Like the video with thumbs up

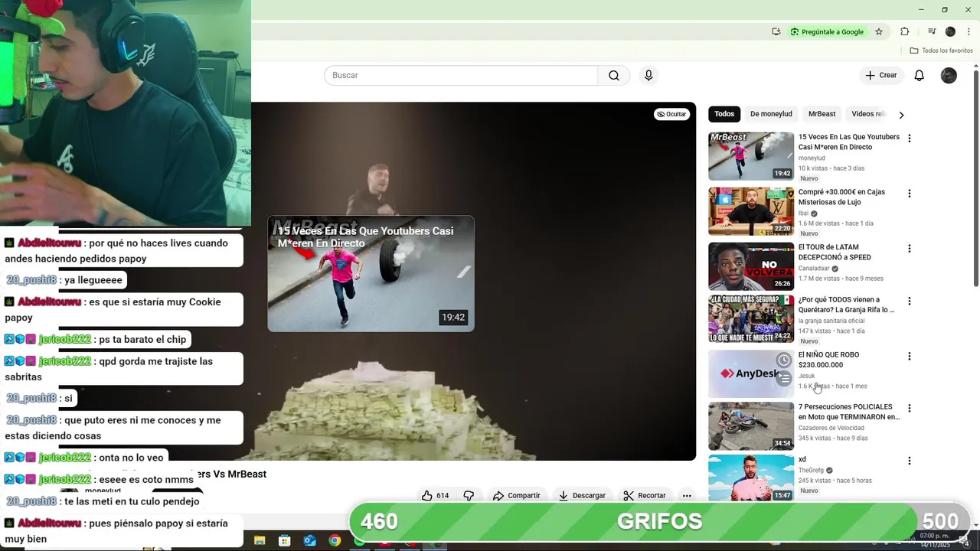click(436, 495)
